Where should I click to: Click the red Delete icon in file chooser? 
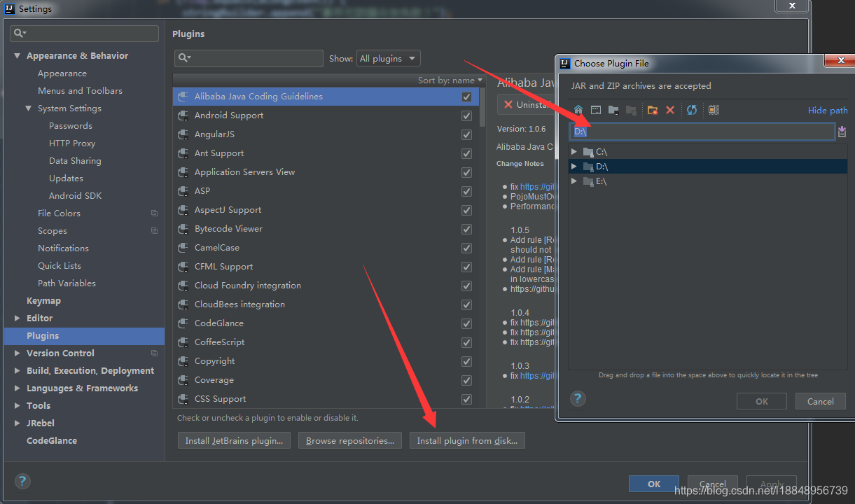pos(670,110)
